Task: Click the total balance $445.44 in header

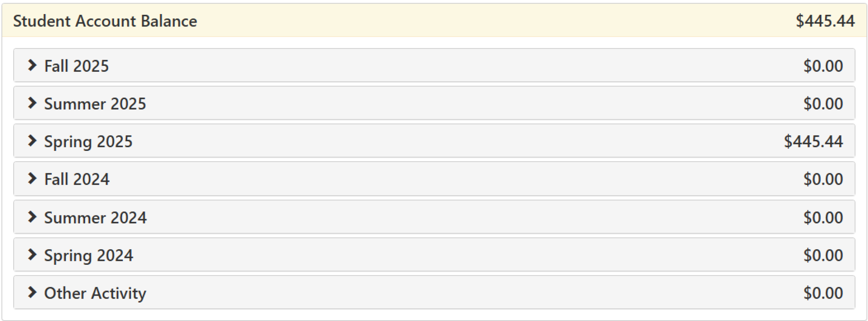Action: click(x=825, y=21)
